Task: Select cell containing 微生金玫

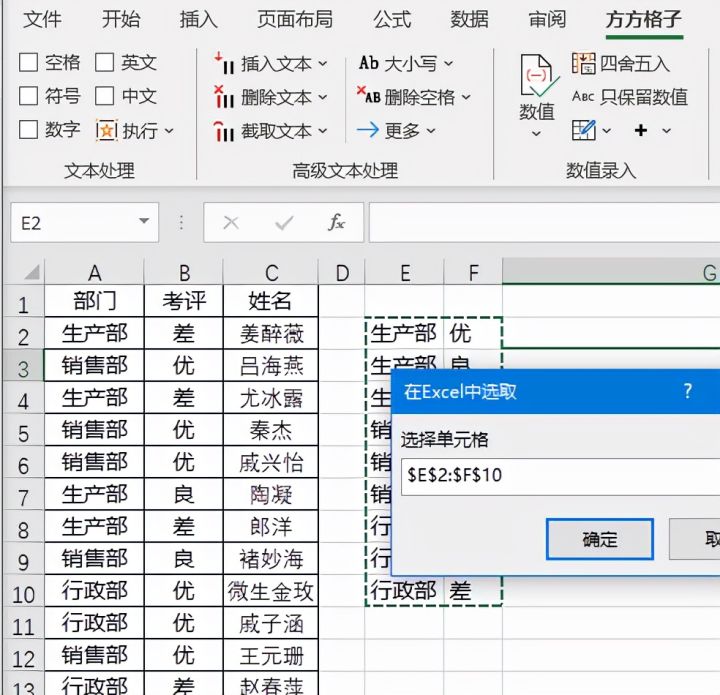Action: [x=271, y=591]
